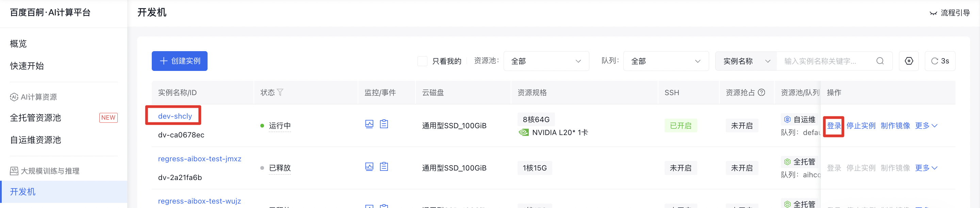Click the 创建实例 button

(x=180, y=61)
